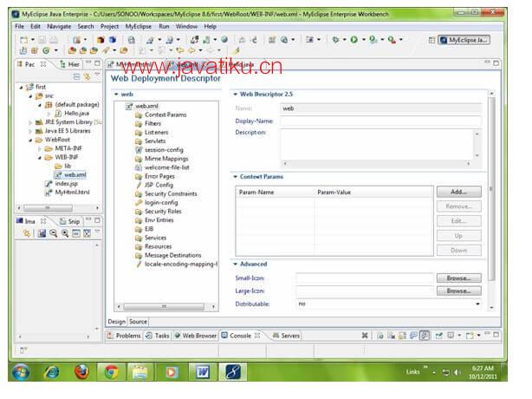Select Error Pages in the web tree
Screen dimensions: 532x399
(159, 176)
